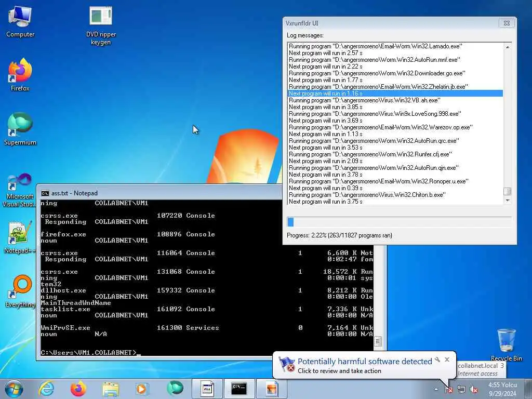Select log line with Email-Worm.Win32.Zhelatin.jb.exe
Viewport: 532px width, 399px height.
[x=395, y=87]
